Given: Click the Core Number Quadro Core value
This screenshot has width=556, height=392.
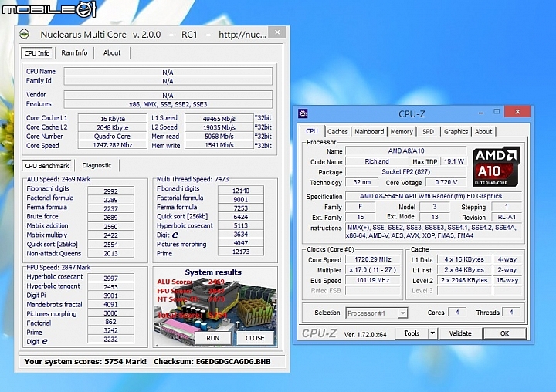Looking at the screenshot, I should (113, 136).
